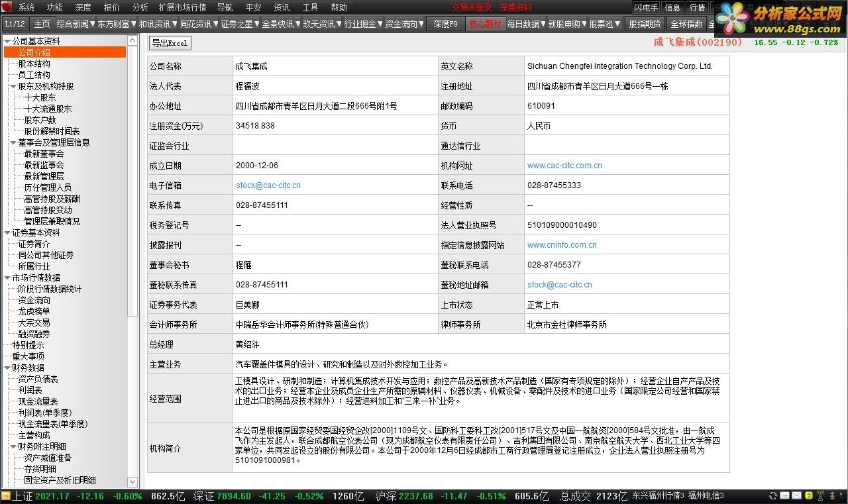The width and height of the screenshot is (848, 504).
Task: Collapse the 董事会及管理层信息 node
Action: (x=13, y=142)
